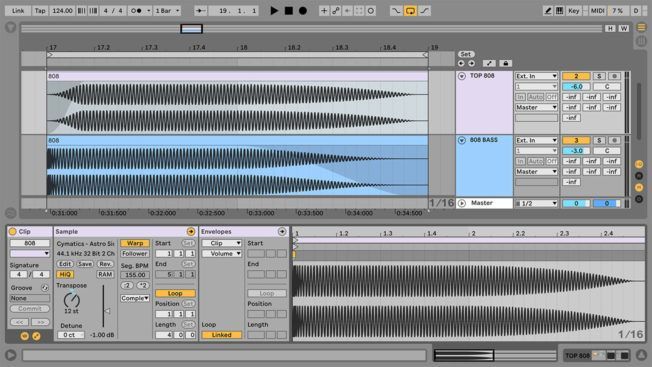Viewport: 652px width, 367px height.
Task: Toggle the Key Map Mode switch
Action: (x=573, y=11)
